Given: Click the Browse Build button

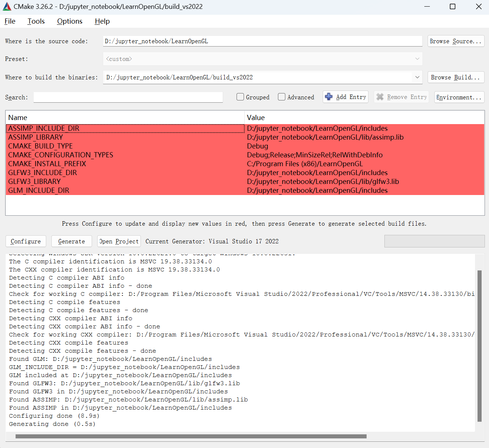Looking at the screenshot, I should click(x=456, y=77).
